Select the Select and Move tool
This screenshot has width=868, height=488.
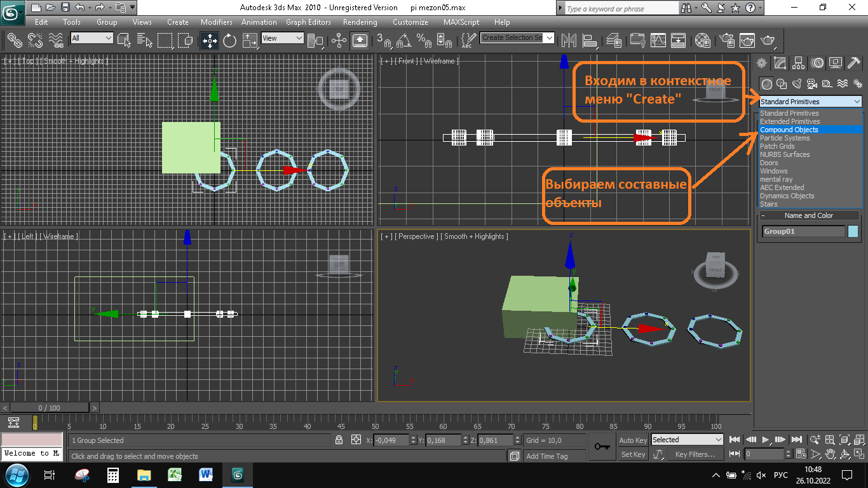pos(210,41)
